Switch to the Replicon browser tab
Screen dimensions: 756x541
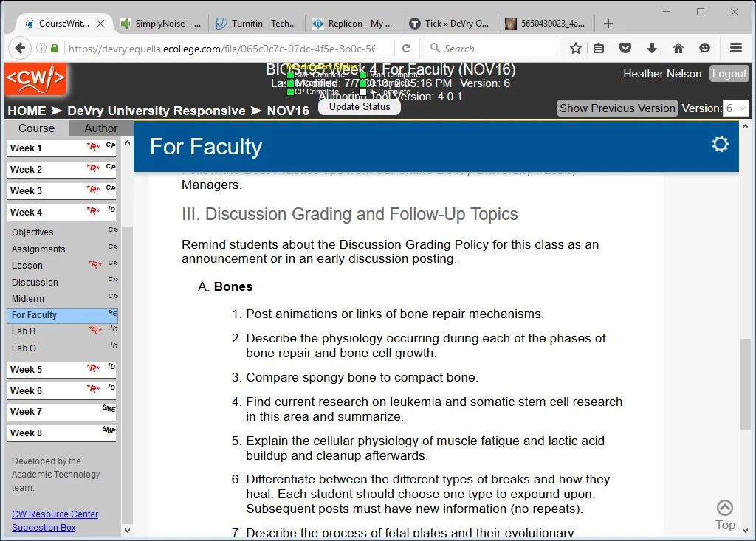[x=353, y=23]
